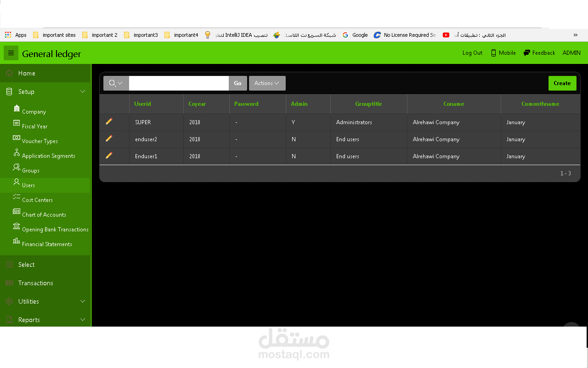Click the Groups people icon

click(17, 167)
